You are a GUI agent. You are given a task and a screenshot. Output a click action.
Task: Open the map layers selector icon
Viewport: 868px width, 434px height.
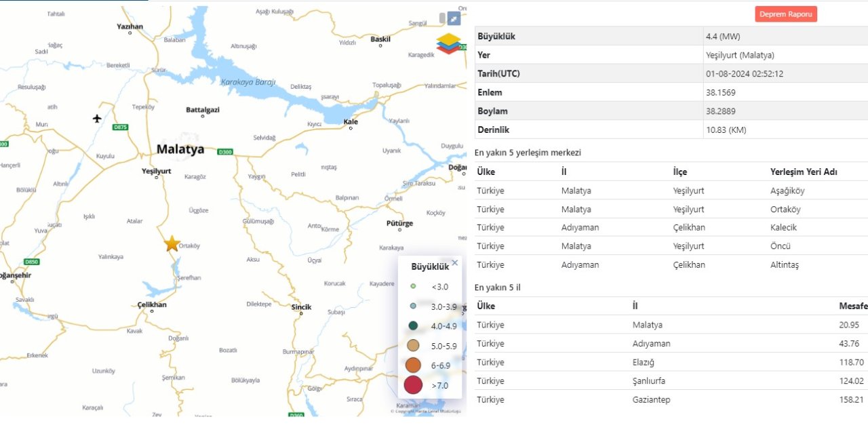tap(447, 45)
